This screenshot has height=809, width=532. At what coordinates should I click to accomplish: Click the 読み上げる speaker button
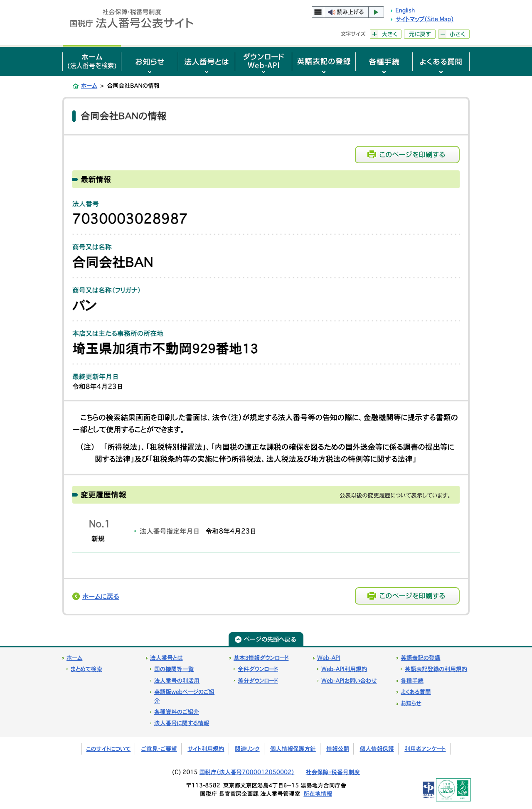(x=346, y=12)
